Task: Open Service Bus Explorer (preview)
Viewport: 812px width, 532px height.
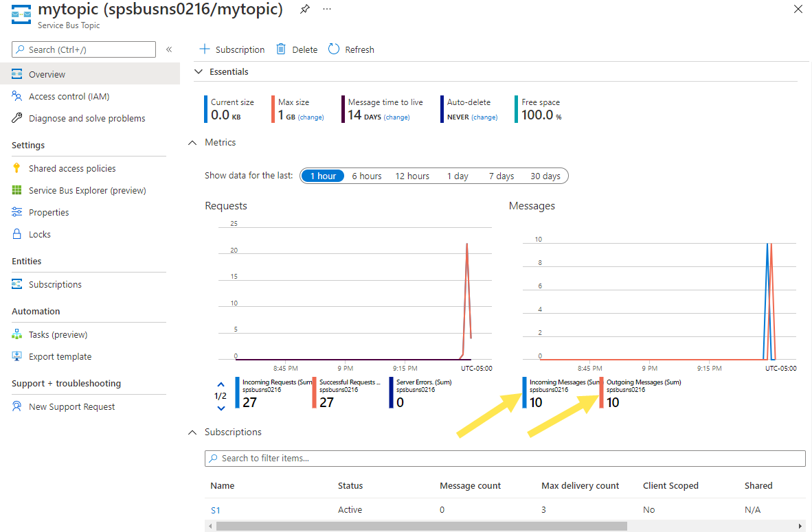Action: click(x=87, y=190)
